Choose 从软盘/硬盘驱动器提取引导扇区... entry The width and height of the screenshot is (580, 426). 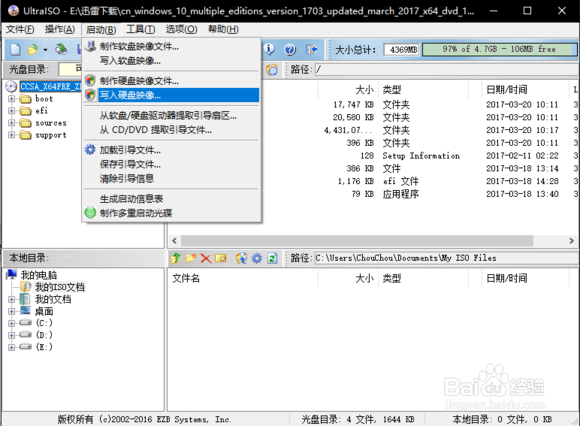click(172, 116)
